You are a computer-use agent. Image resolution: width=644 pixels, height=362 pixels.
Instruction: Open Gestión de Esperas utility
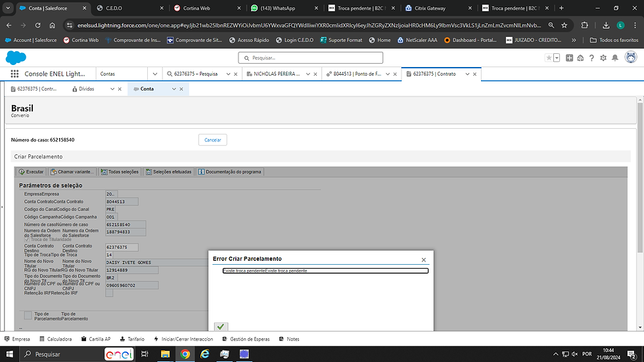(x=246, y=339)
